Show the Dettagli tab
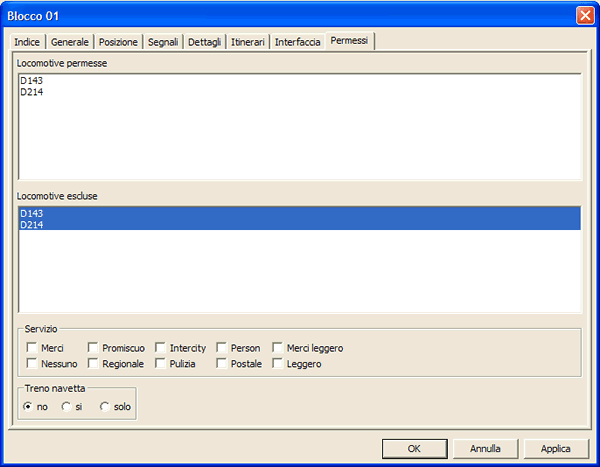The height and width of the screenshot is (467, 600). point(205,42)
